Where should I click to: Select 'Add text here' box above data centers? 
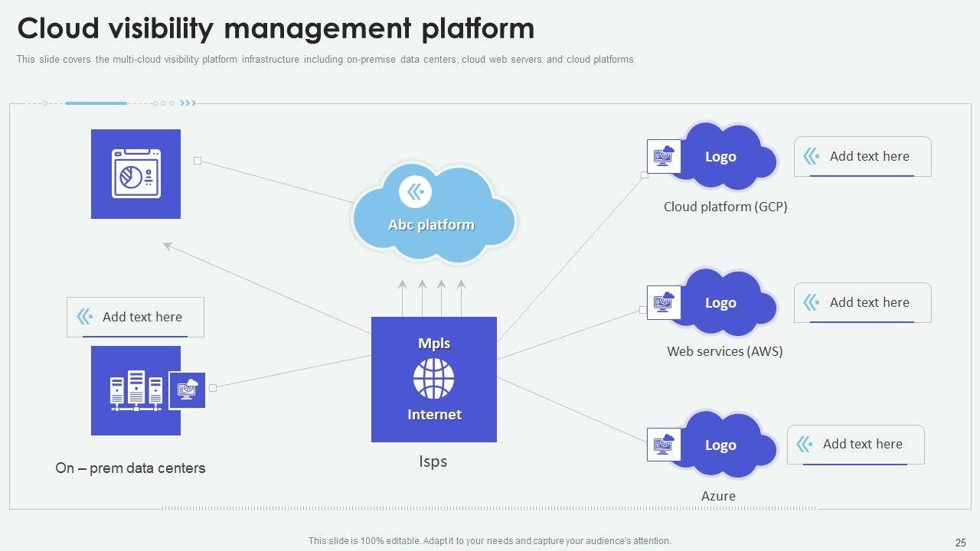pyautogui.click(x=136, y=317)
